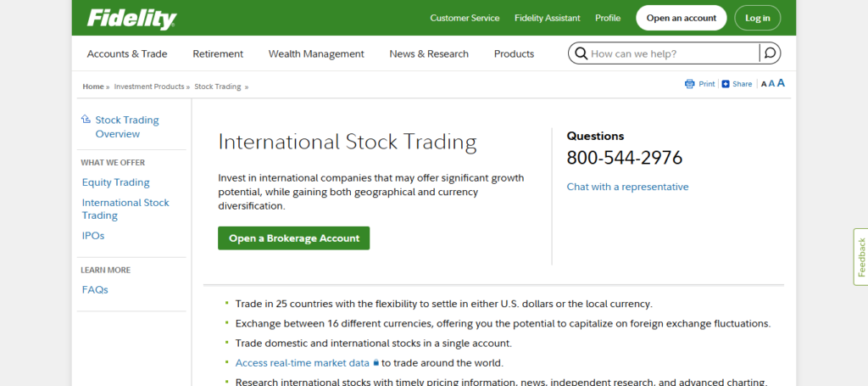
Task: Click the WHAT WE OFFER sidebar label
Action: [113, 163]
